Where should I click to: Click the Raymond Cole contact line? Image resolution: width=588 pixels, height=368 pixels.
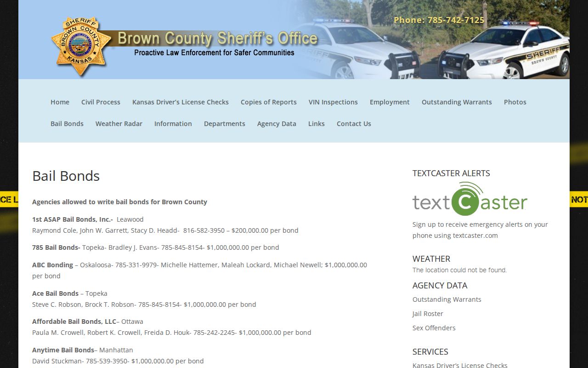(165, 230)
